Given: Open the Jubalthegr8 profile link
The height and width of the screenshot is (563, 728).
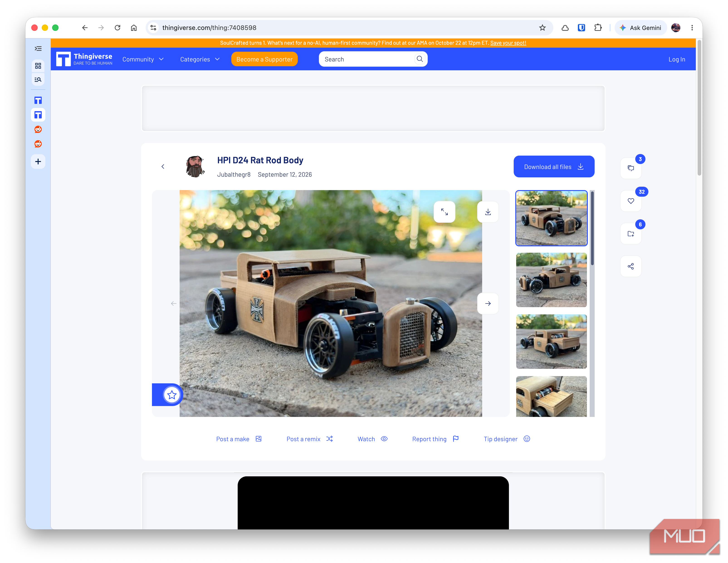Looking at the screenshot, I should [234, 175].
